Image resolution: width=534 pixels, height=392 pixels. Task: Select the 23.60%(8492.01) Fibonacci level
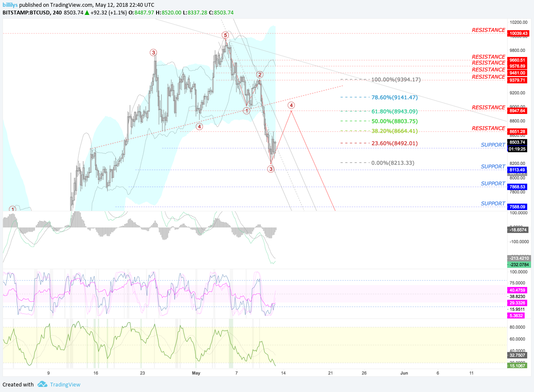(x=394, y=143)
